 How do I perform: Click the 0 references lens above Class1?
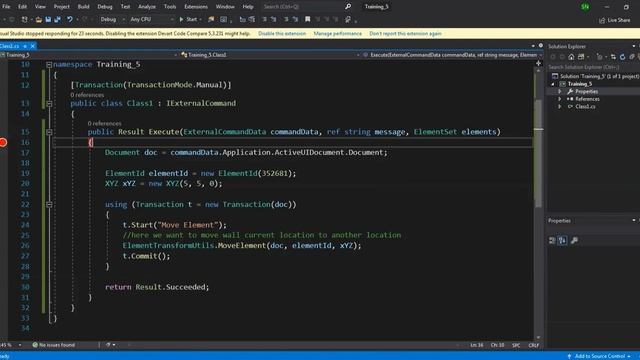pyautogui.click(x=87, y=95)
